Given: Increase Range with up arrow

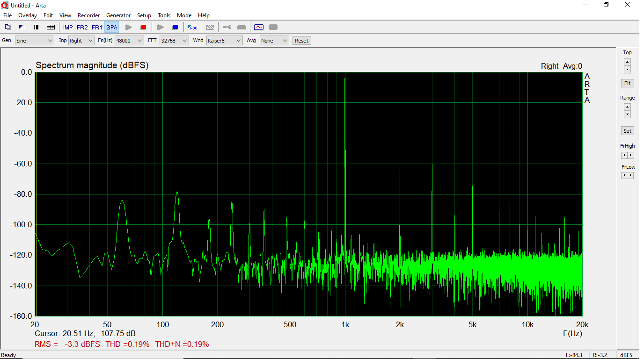Looking at the screenshot, I should pyautogui.click(x=628, y=107).
